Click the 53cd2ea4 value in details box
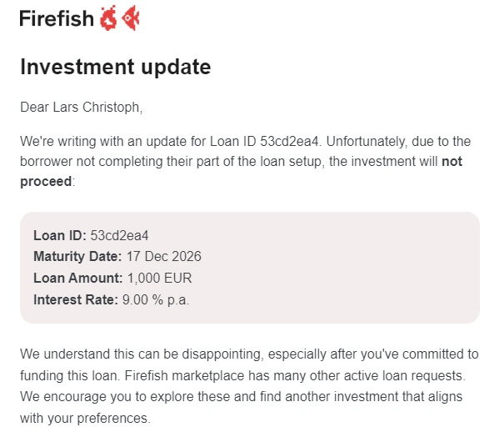Viewport: 504px width, 442px height. coord(119,236)
